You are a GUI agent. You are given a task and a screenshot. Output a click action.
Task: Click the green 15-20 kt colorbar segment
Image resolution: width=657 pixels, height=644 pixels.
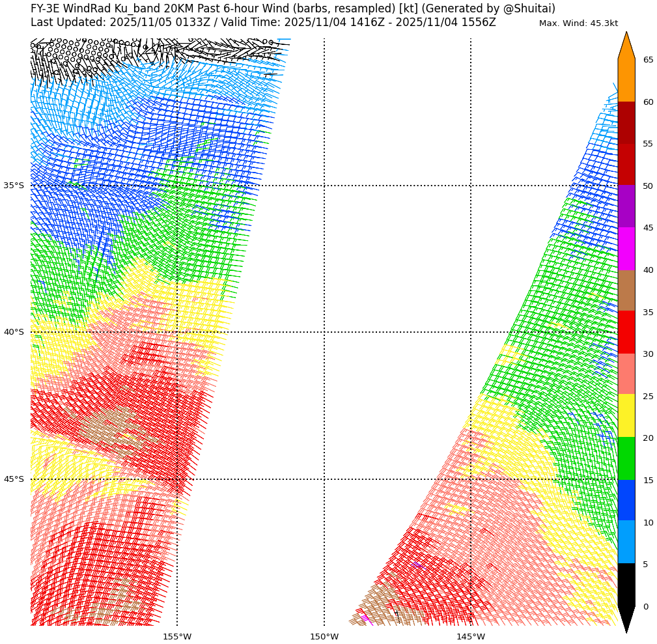click(626, 458)
